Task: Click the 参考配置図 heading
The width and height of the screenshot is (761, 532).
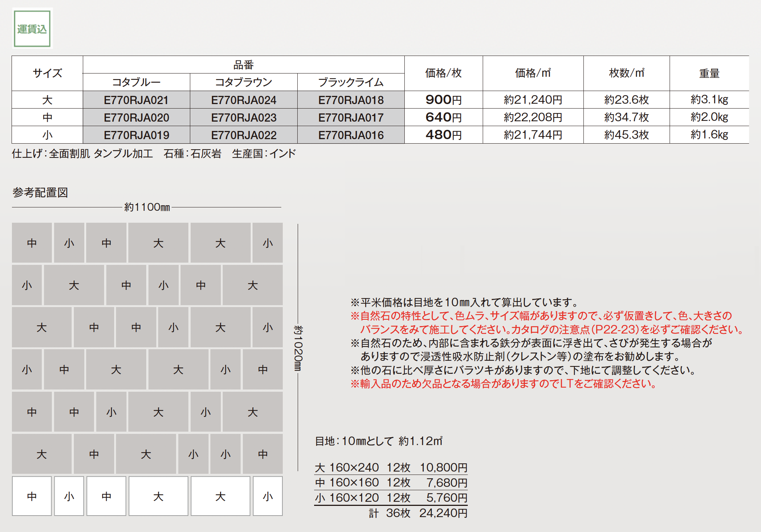Action: coord(40,193)
